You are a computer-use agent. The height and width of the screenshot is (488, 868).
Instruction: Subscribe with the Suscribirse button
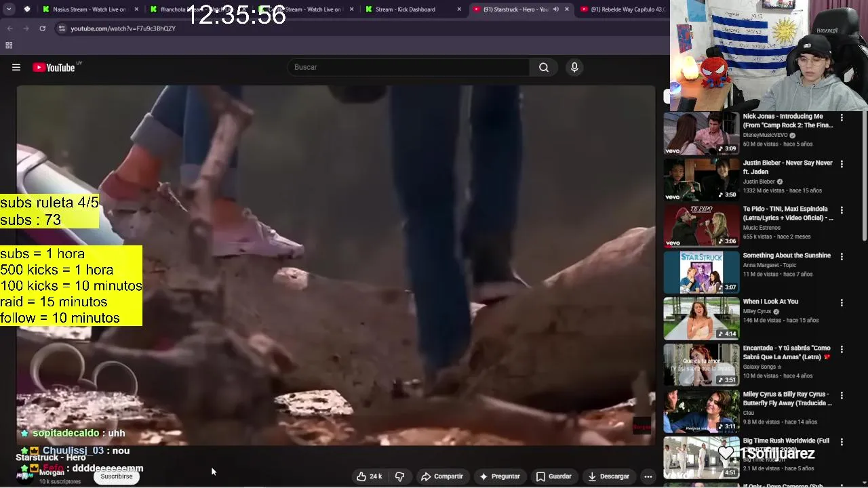[x=117, y=476]
